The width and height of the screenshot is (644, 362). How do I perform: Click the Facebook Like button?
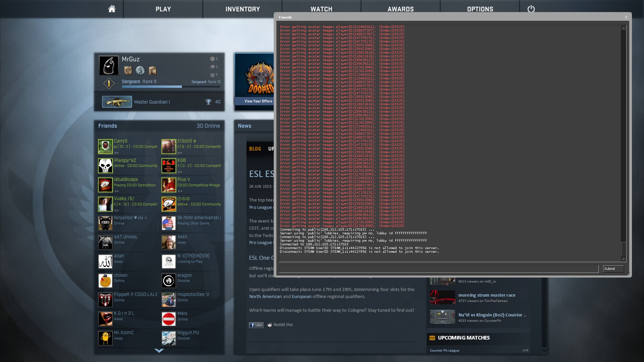click(x=256, y=325)
